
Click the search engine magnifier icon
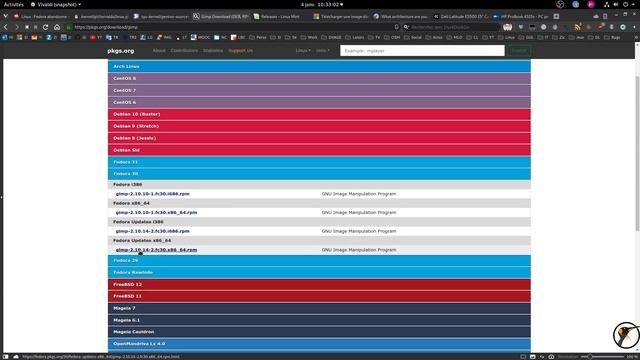(x=406, y=27)
